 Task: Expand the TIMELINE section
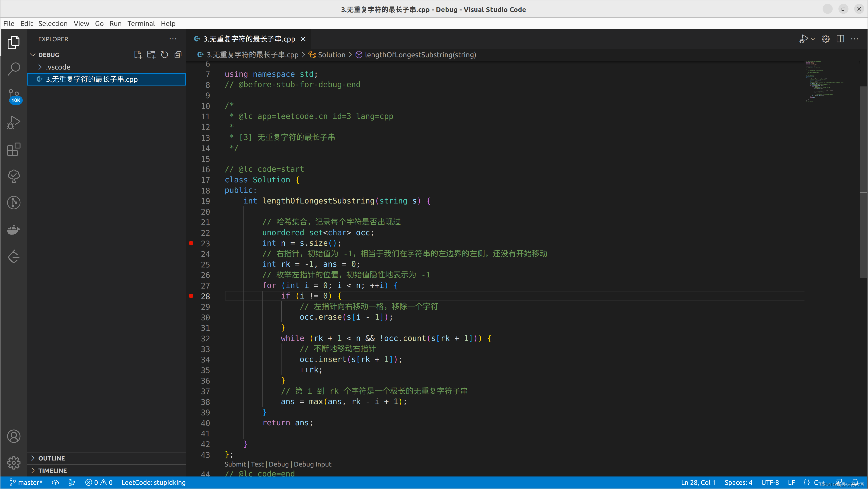pyautogui.click(x=106, y=470)
